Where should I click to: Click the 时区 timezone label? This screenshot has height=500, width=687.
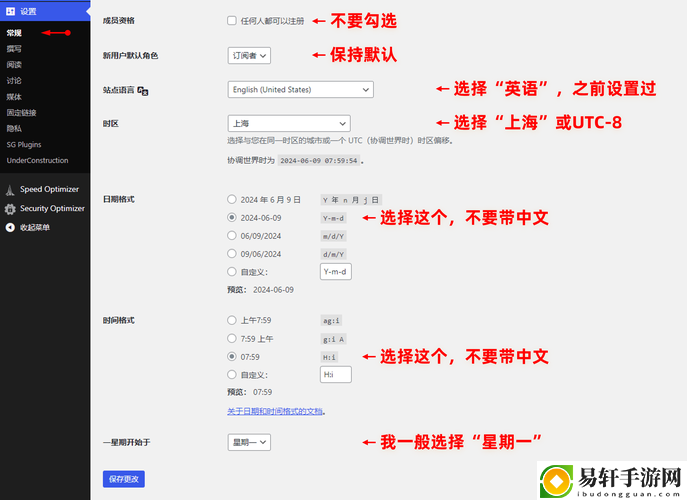(111, 124)
